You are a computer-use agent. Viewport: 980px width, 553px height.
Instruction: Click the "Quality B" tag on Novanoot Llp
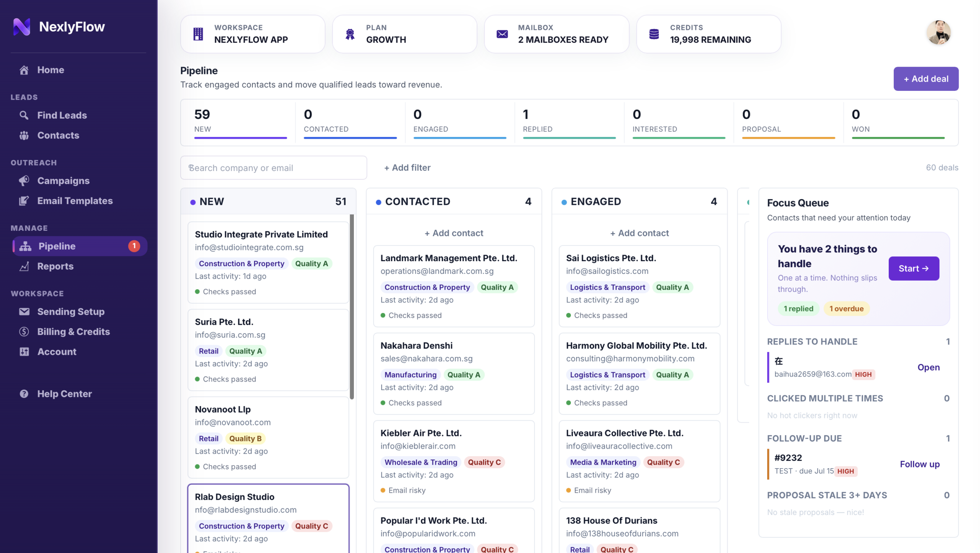point(245,439)
